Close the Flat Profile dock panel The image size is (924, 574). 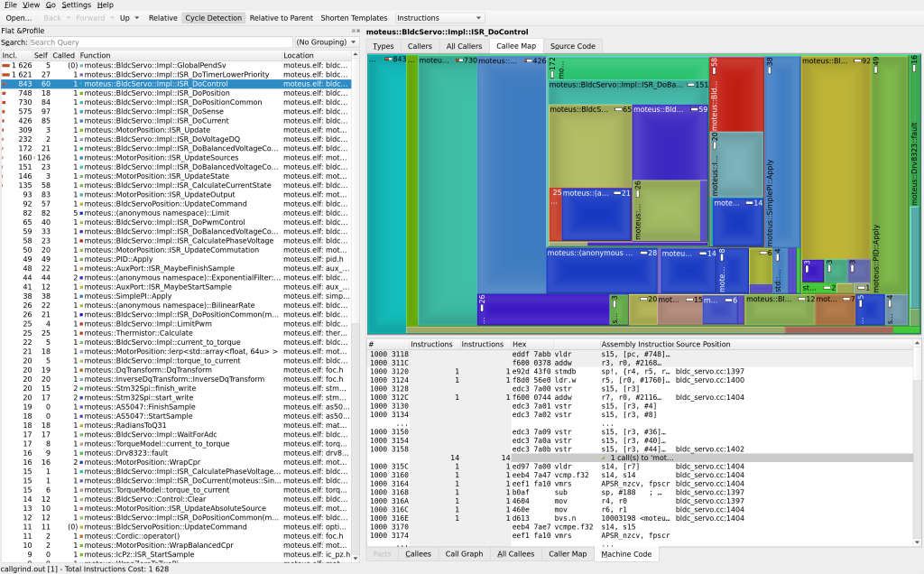pyautogui.click(x=357, y=31)
